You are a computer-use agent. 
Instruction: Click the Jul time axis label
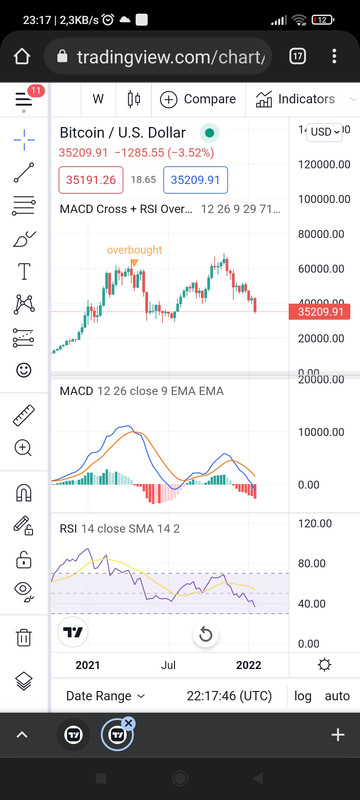(168, 665)
